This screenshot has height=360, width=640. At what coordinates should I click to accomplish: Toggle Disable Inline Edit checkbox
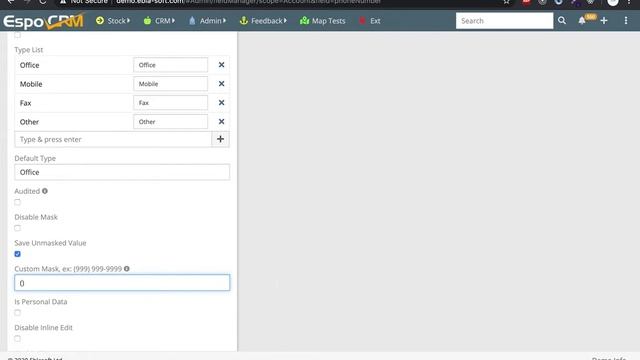point(18,338)
